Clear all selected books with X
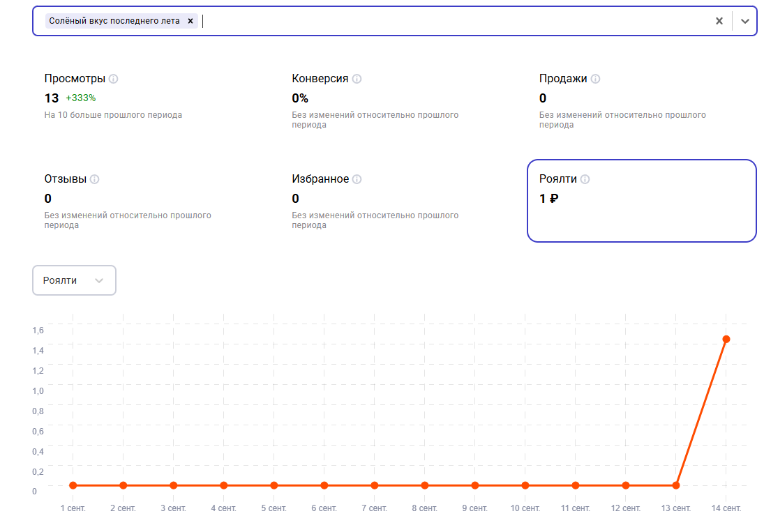This screenshot has width=764, height=532. [x=719, y=21]
